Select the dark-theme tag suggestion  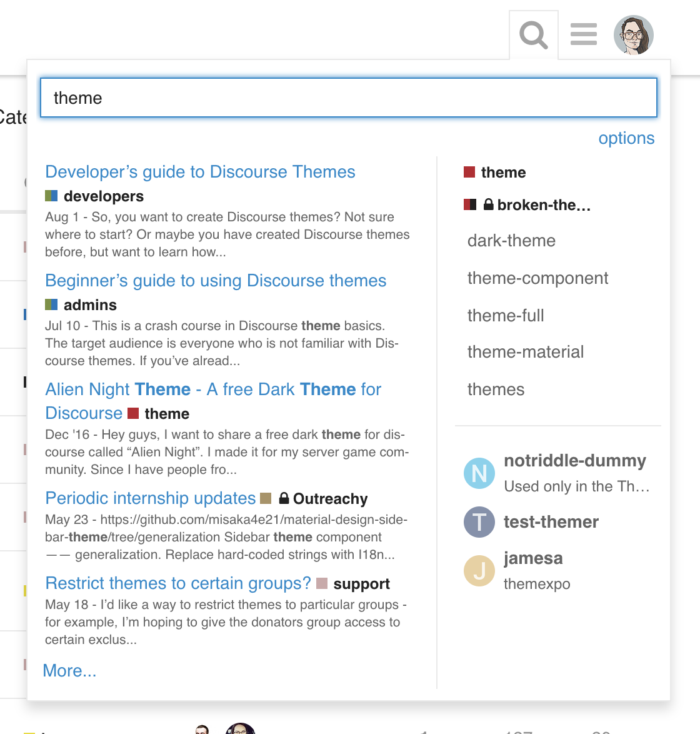[511, 240]
